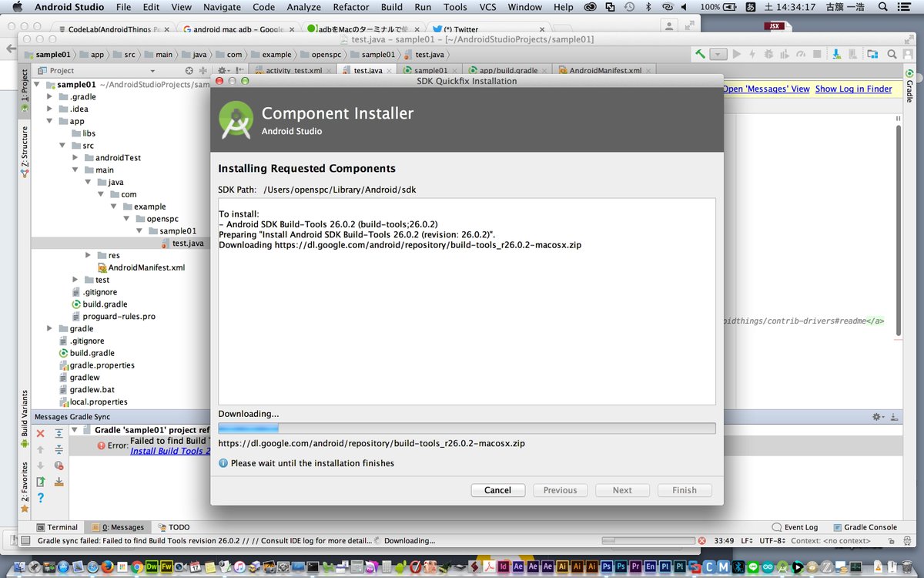This screenshot has height=578, width=924.
Task: Switch to the activity_test.xml editor tab
Action: click(x=294, y=70)
